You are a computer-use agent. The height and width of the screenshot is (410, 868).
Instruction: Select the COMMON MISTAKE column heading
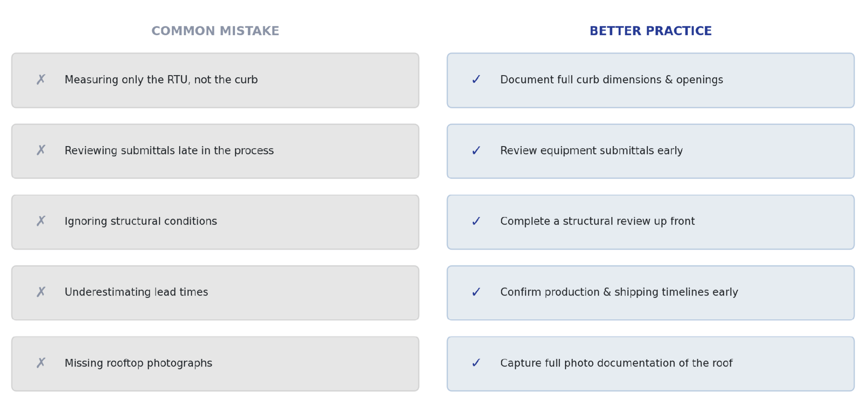point(215,31)
